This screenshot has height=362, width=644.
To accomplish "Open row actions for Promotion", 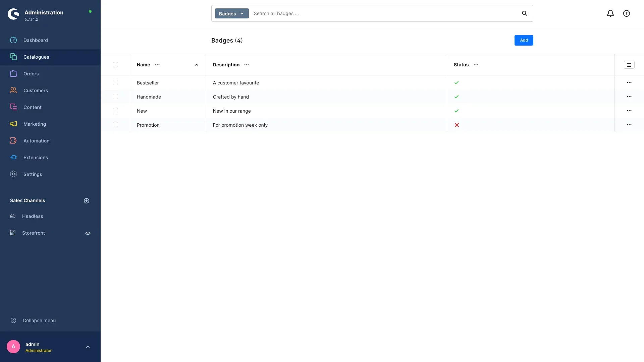I will pyautogui.click(x=629, y=125).
